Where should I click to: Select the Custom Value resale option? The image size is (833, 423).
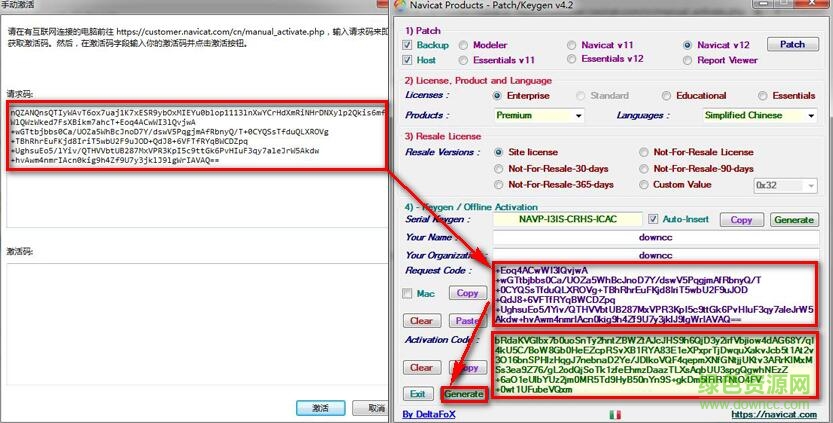coord(644,185)
